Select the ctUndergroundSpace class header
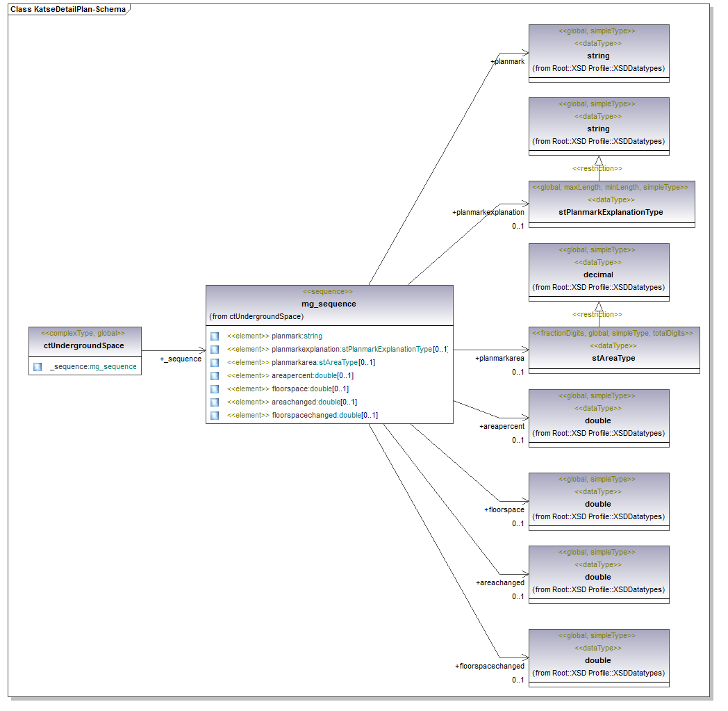The height and width of the screenshot is (711, 728). [84, 345]
